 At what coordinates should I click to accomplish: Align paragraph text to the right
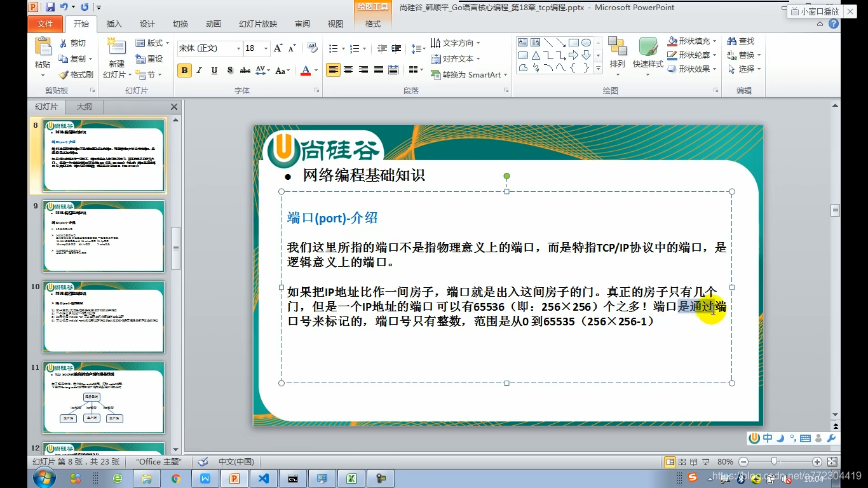point(363,70)
